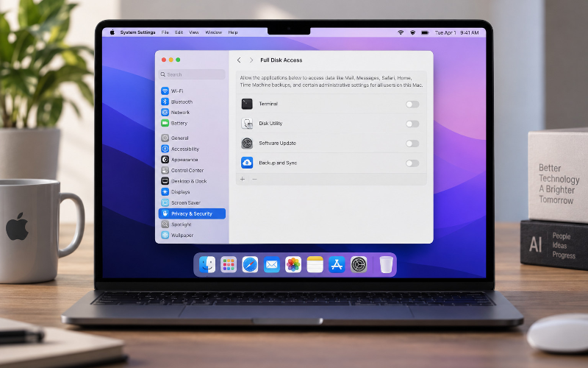Click the green Battery icon

[165, 123]
